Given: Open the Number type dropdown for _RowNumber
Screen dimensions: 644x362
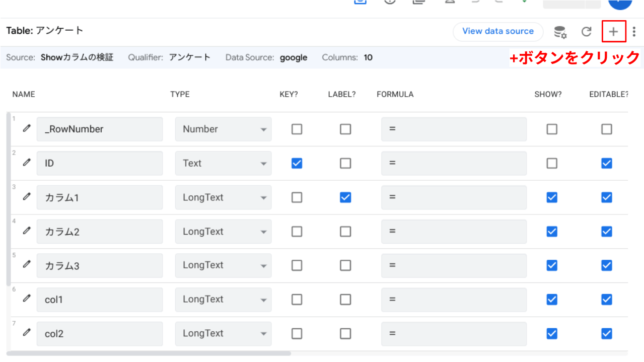Looking at the screenshot, I should pyautogui.click(x=223, y=129).
